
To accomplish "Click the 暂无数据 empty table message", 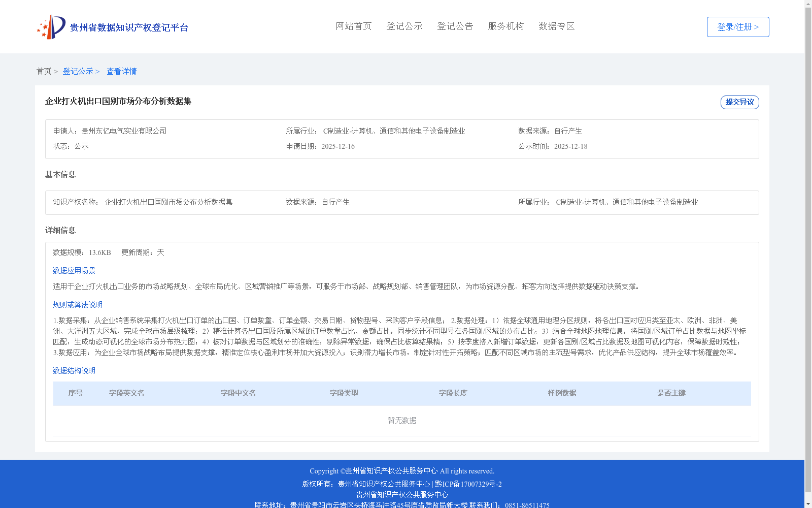I will 402,421.
